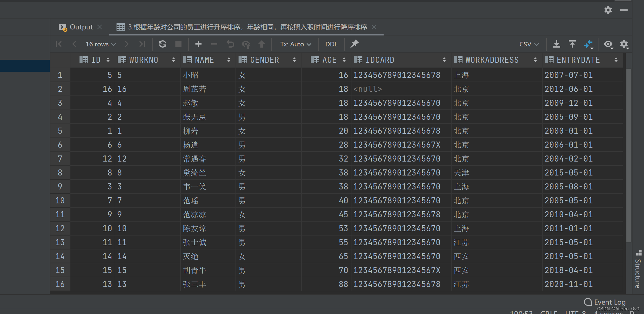Hide the tool window with minus icon
Screen dimensions: 644x314
[624, 10]
